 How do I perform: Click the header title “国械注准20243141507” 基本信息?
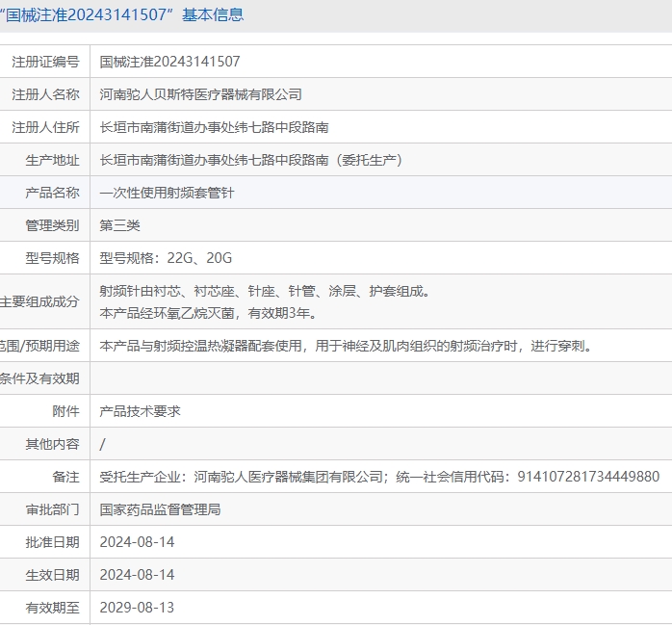121,15
